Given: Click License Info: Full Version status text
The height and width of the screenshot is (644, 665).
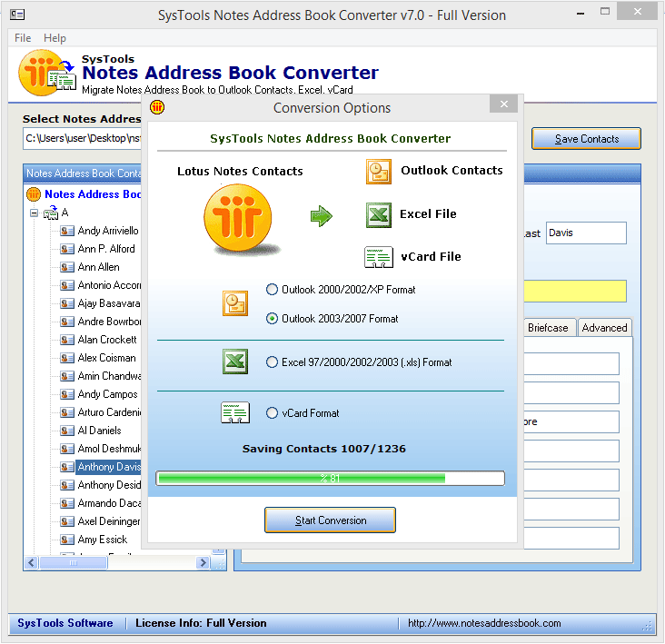Looking at the screenshot, I should coord(201,623).
